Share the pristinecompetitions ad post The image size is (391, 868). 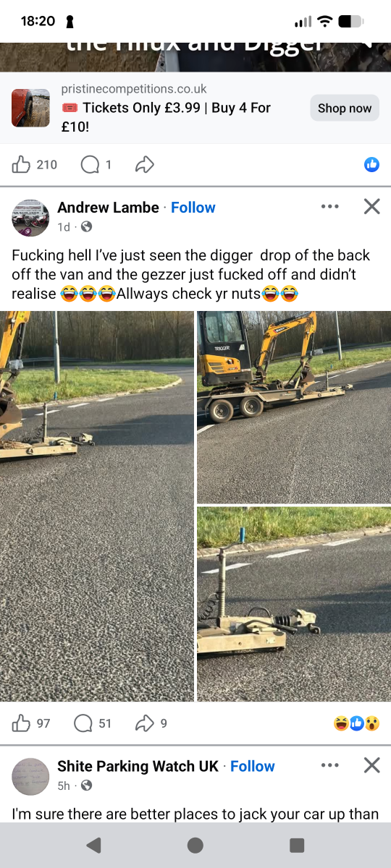145,165
